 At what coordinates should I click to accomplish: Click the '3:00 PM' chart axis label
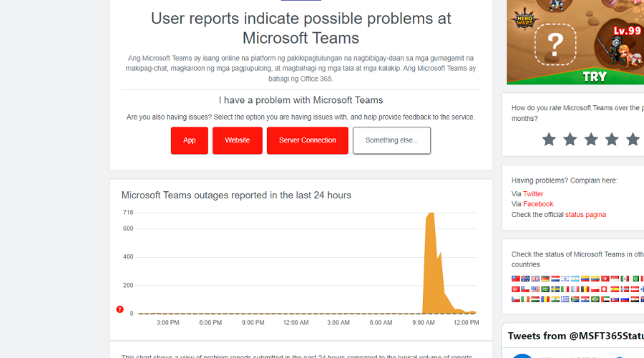pos(167,323)
